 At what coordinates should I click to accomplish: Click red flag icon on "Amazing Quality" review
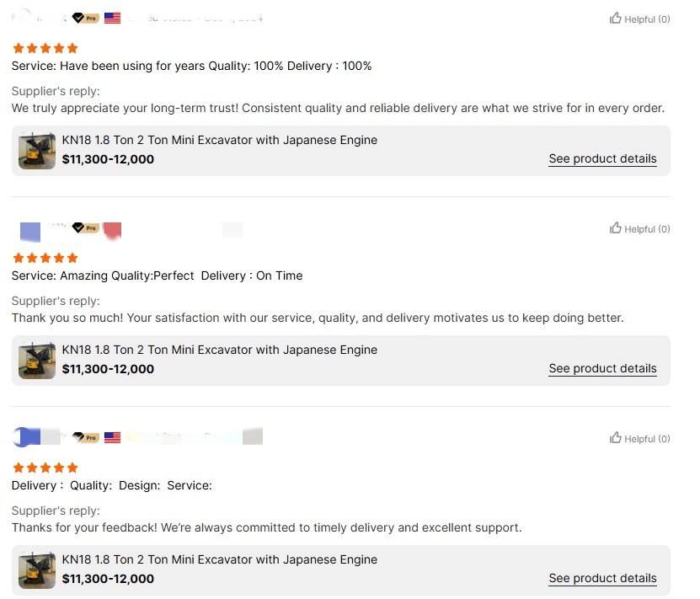click(112, 228)
